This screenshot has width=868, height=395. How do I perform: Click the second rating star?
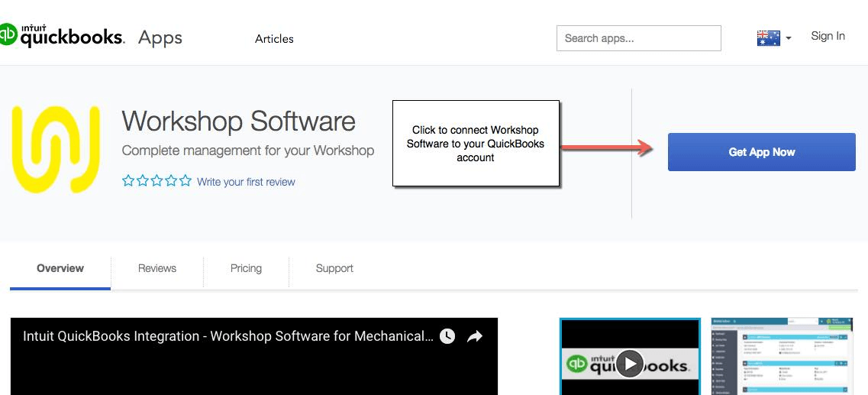click(142, 180)
